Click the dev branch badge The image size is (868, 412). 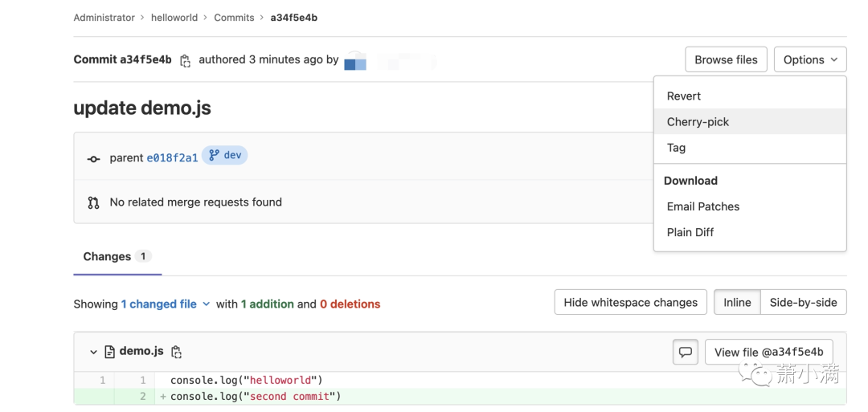pos(225,156)
